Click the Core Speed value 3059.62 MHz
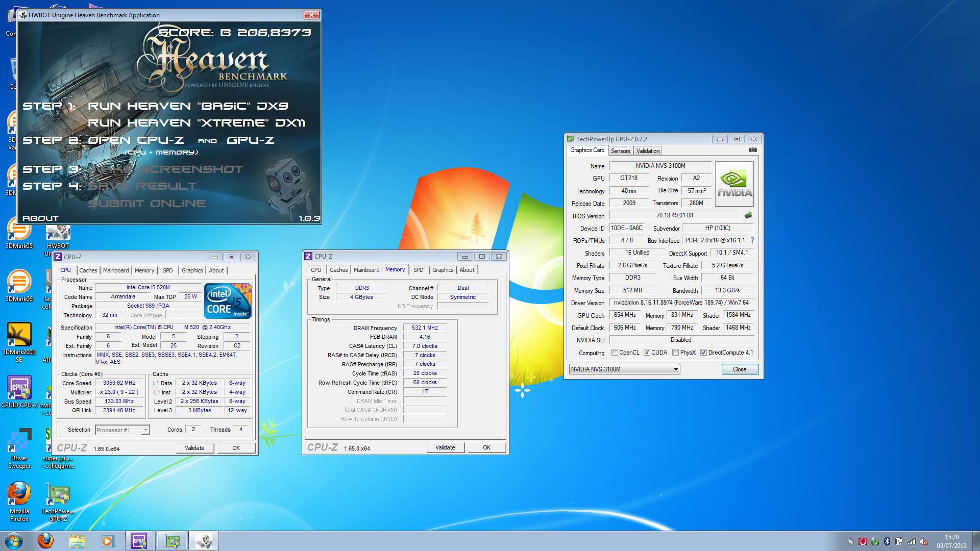Viewport: 980px width, 551px height. pyautogui.click(x=119, y=383)
